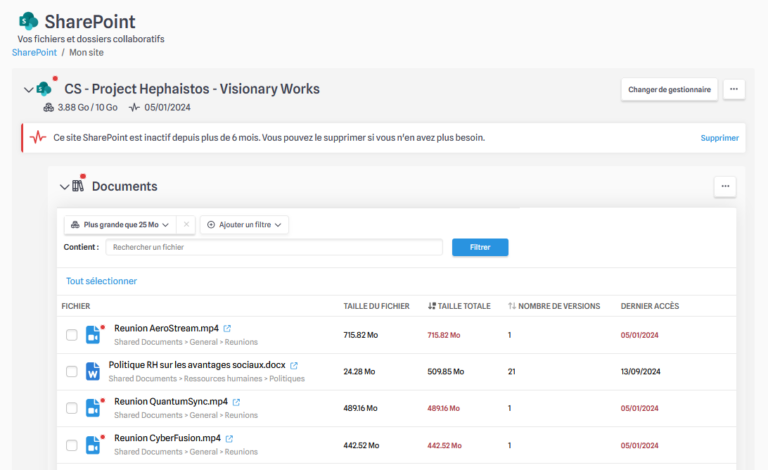The width and height of the screenshot is (768, 470).
Task: Click the Documents library books icon
Action: pyautogui.click(x=78, y=186)
